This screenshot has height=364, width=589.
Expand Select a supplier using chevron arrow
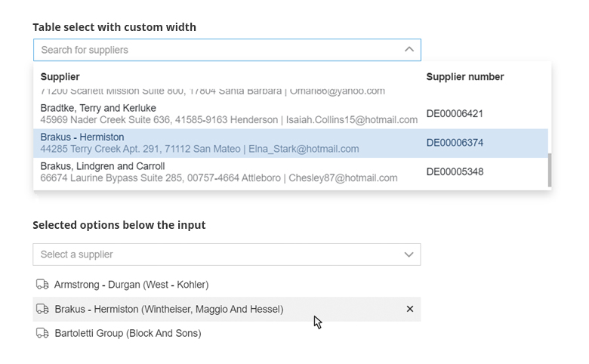tap(409, 254)
